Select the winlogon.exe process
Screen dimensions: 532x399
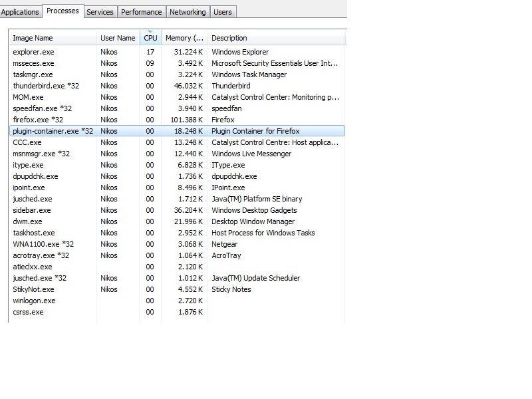click(177, 301)
